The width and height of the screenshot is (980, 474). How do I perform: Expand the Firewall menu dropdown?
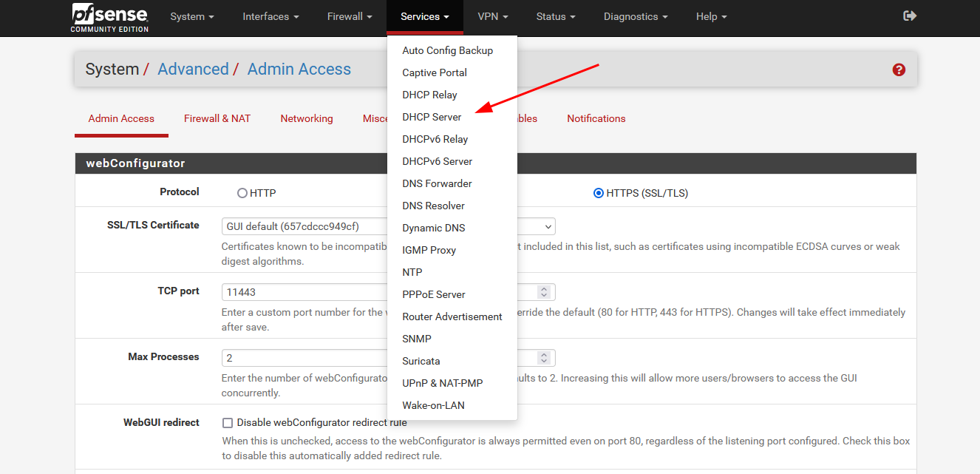coord(350,16)
